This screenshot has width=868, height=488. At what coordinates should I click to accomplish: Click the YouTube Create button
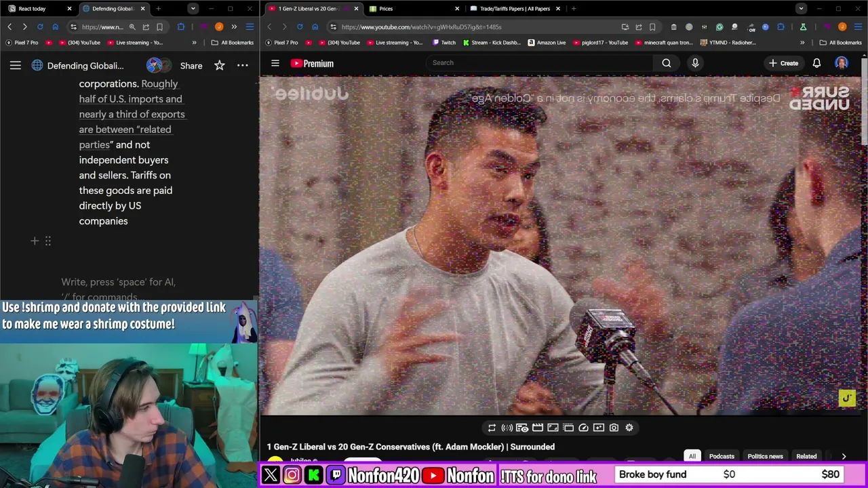click(x=784, y=63)
